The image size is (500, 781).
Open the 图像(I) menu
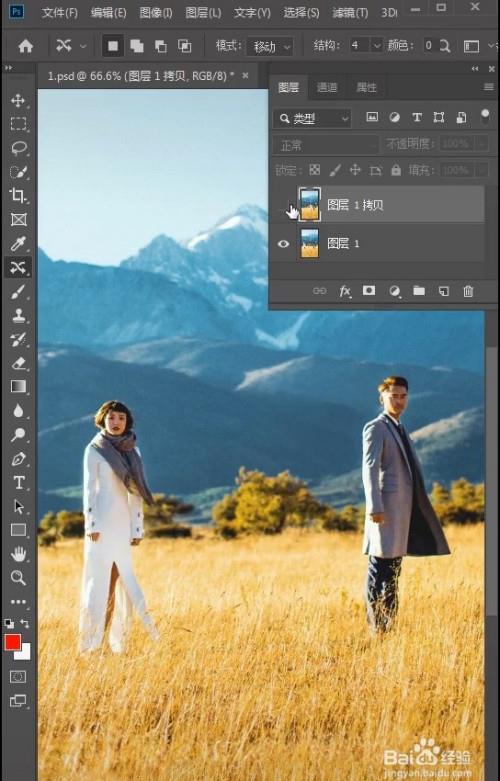point(155,12)
